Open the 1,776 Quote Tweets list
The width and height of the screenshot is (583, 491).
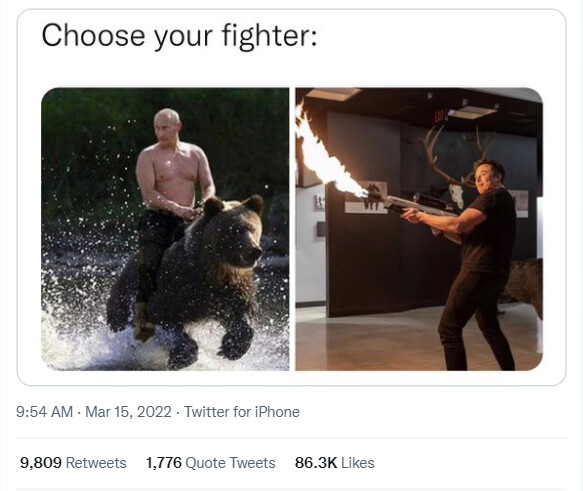pos(210,463)
